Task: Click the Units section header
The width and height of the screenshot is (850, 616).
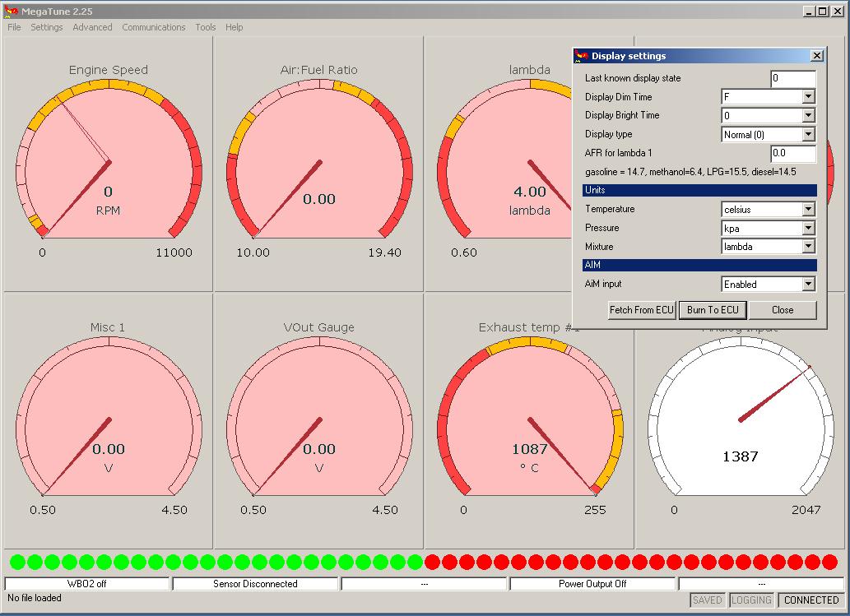Action: [x=700, y=190]
